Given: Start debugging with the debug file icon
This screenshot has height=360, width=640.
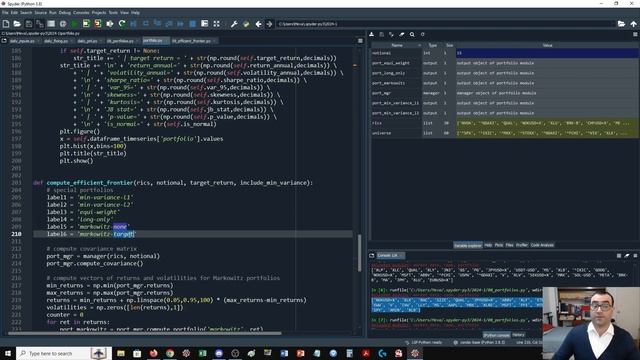Looking at the screenshot, I should (x=133, y=24).
